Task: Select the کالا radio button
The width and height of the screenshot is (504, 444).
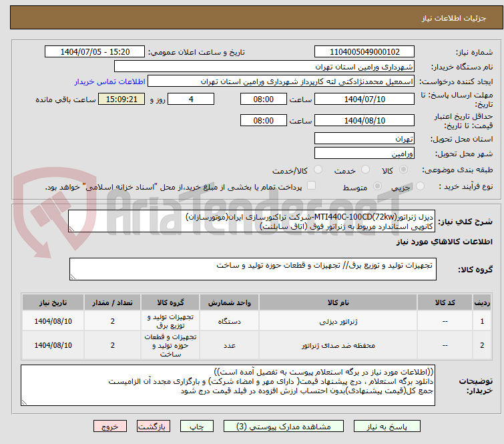Action: (403, 170)
